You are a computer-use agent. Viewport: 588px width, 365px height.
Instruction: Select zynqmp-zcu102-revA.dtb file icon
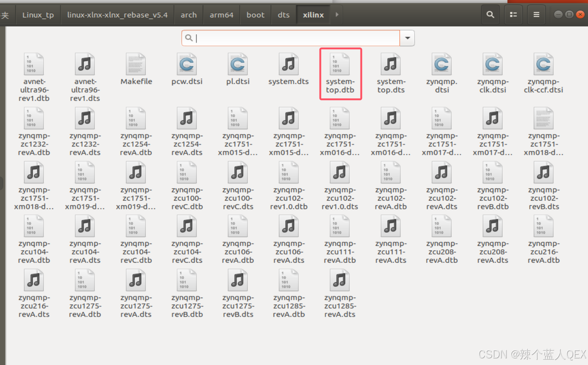pos(391,173)
